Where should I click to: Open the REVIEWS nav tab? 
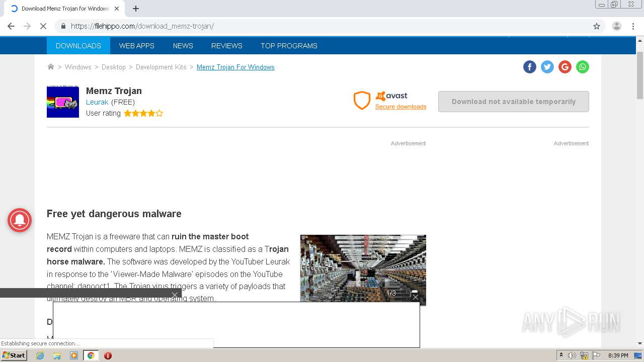tap(227, 46)
